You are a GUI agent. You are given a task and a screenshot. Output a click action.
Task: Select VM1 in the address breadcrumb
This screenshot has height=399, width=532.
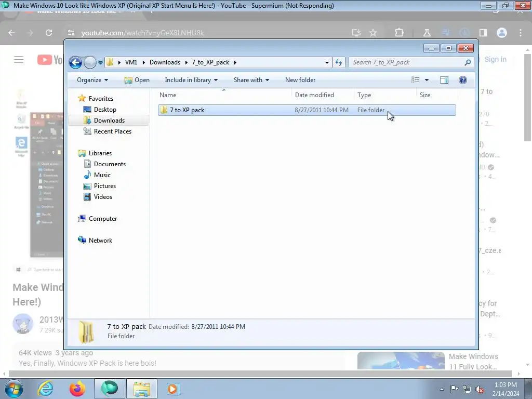pos(131,62)
